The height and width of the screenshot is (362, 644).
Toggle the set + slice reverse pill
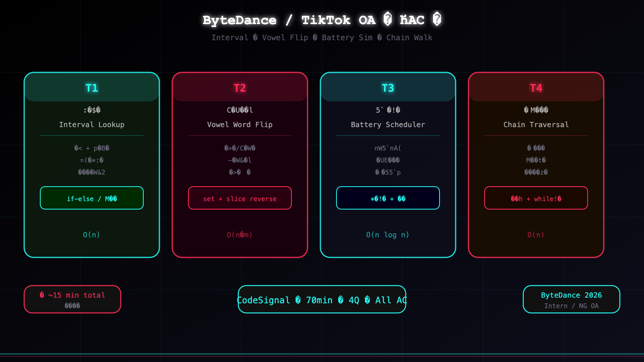[x=239, y=198]
